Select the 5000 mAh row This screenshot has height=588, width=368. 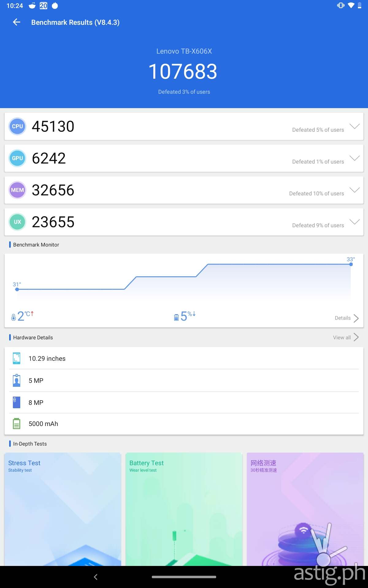[184, 424]
